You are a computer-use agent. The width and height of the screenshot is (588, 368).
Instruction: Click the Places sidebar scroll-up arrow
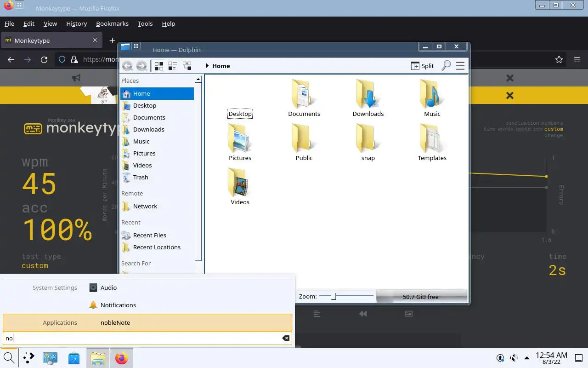[x=198, y=80]
